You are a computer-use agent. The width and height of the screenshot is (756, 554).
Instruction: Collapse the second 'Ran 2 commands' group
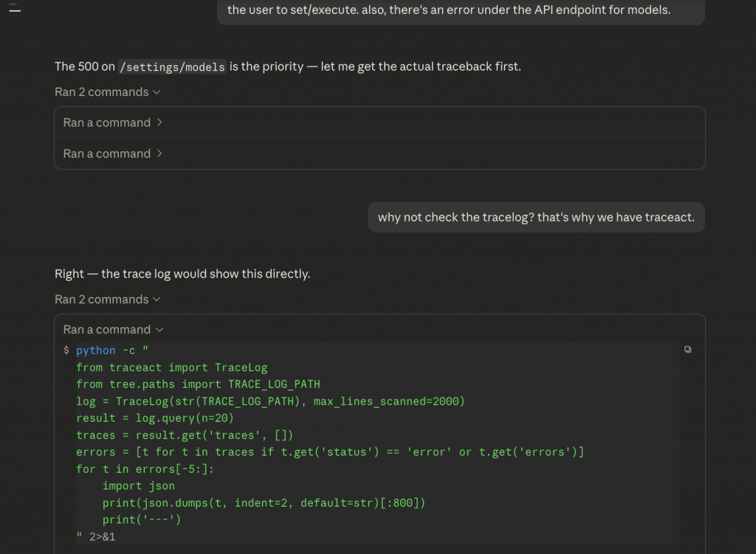pos(108,299)
